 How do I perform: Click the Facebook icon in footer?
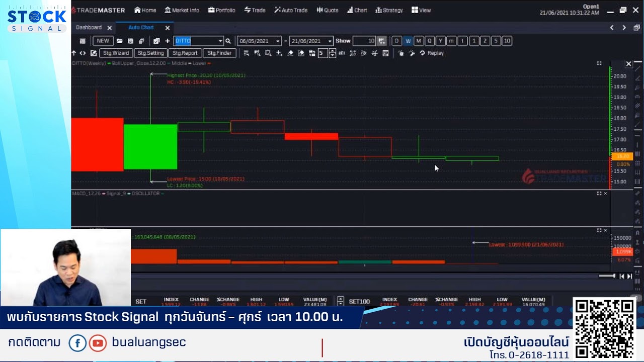click(77, 343)
